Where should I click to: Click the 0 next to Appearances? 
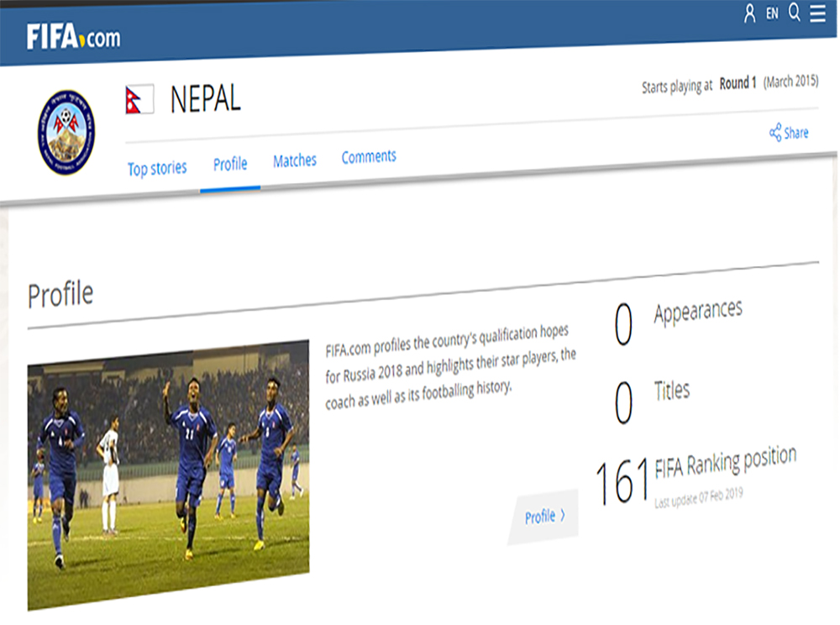tap(623, 324)
